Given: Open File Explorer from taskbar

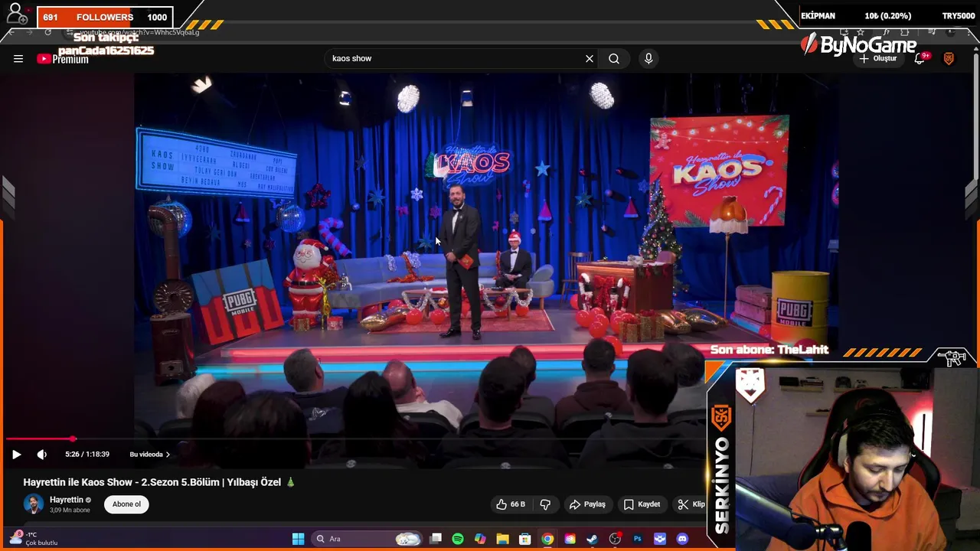Looking at the screenshot, I should (x=502, y=539).
